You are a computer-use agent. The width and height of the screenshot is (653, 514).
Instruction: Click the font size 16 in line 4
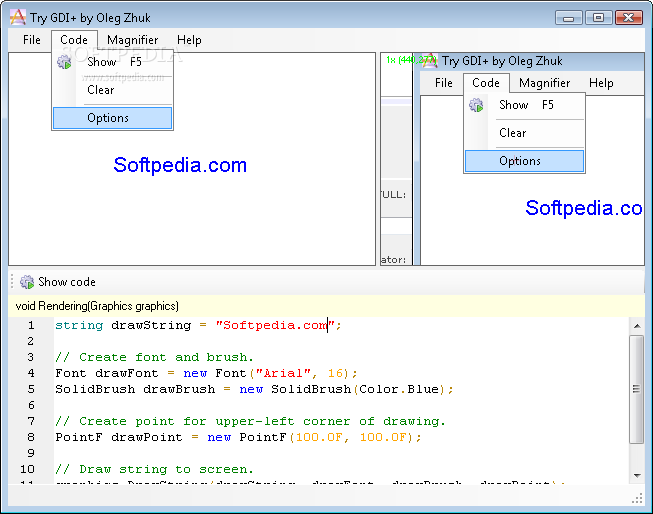coord(335,373)
